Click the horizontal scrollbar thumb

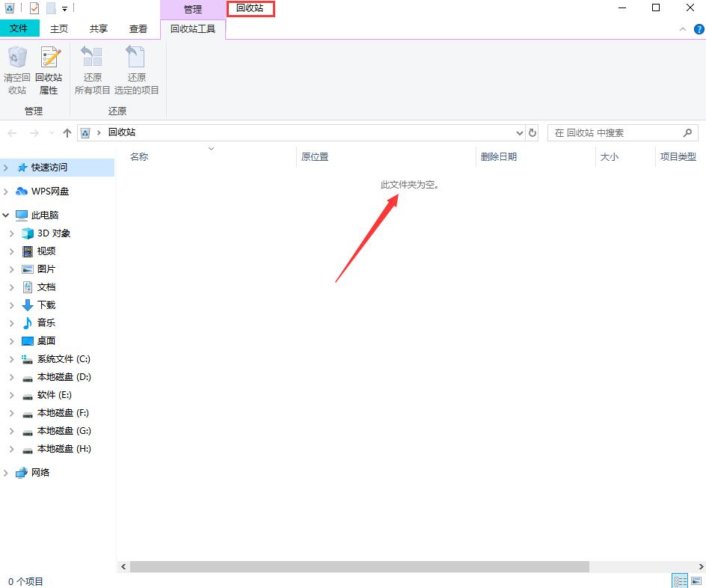[x=359, y=567]
